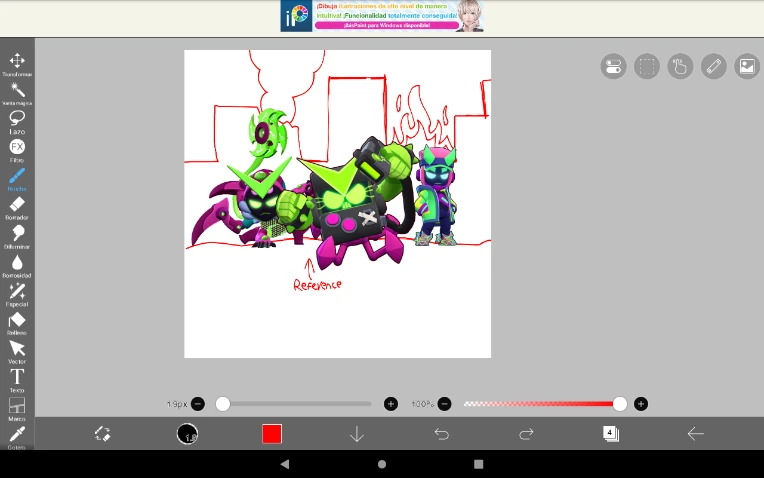Switch between brush and eraser
Image resolution: width=764 pixels, height=478 pixels.
[x=102, y=434]
